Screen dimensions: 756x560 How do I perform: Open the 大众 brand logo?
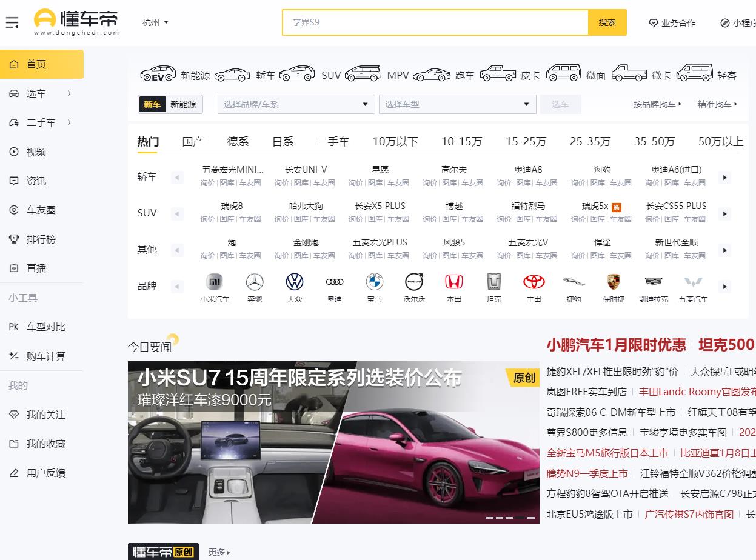(295, 282)
